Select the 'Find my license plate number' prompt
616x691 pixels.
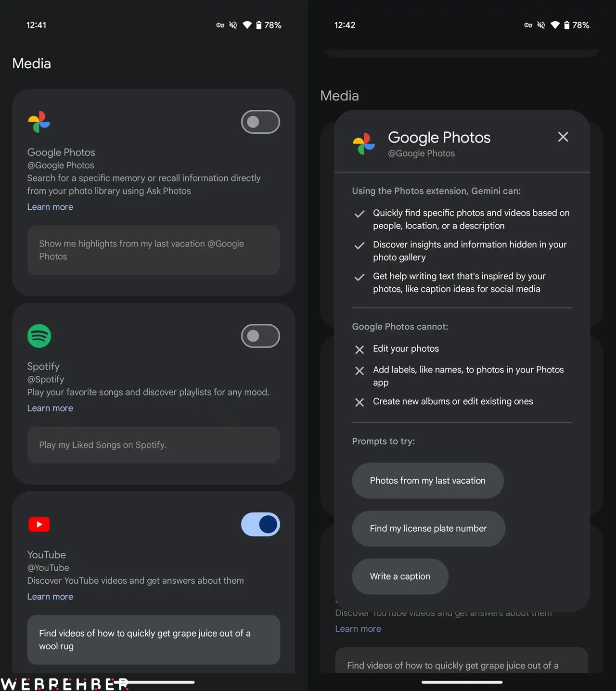[x=428, y=528]
